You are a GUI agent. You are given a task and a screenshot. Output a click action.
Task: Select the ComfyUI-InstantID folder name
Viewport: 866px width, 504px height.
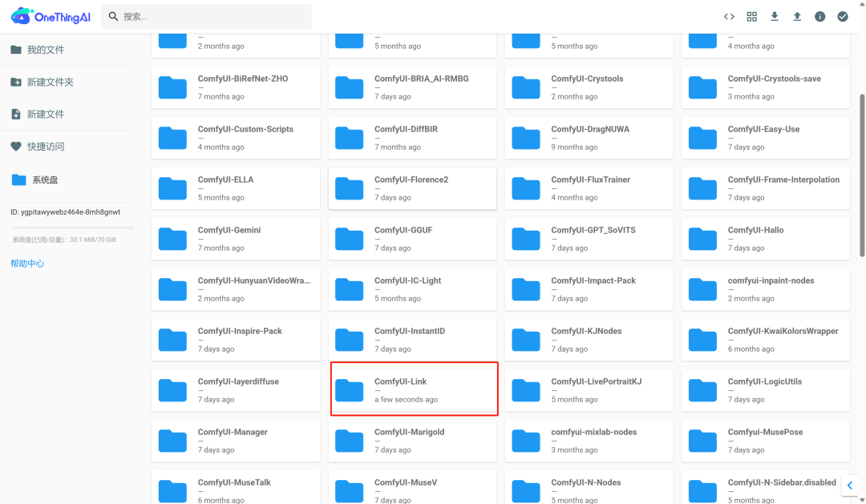pyautogui.click(x=409, y=331)
